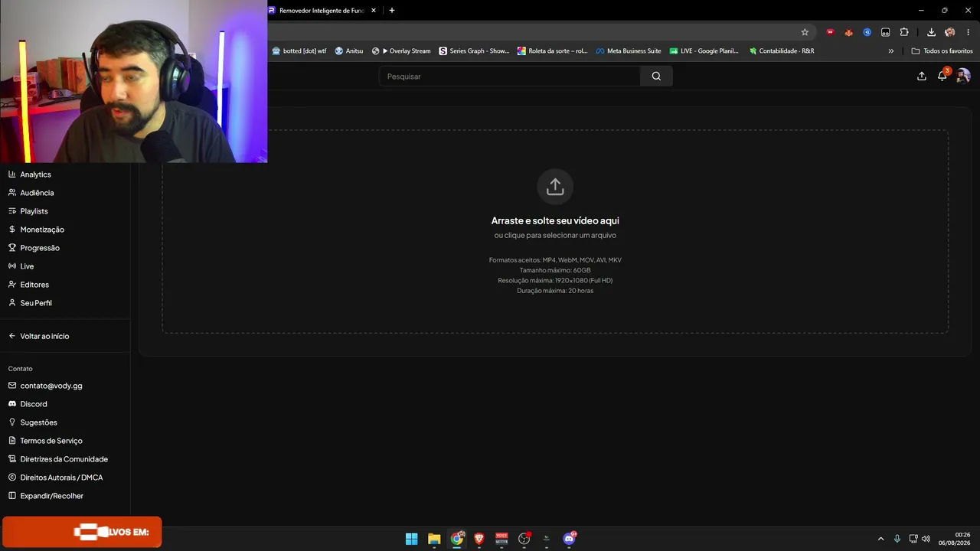Image resolution: width=980 pixels, height=551 pixels.
Task: Open the Windows Start menu
Action: 411,539
